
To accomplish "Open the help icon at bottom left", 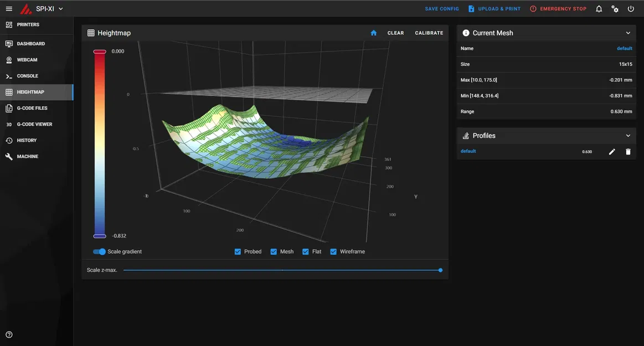I will coord(9,334).
